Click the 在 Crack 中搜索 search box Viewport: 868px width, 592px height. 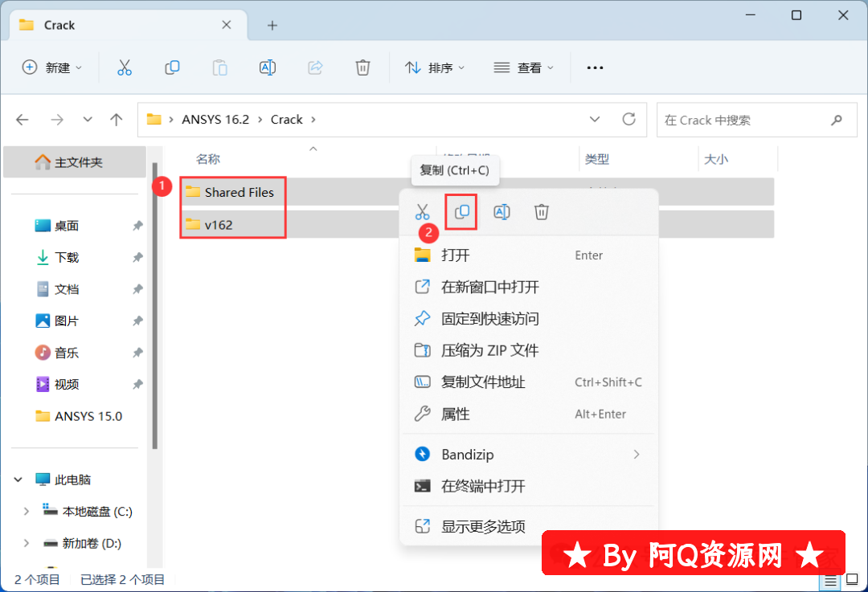click(x=757, y=120)
